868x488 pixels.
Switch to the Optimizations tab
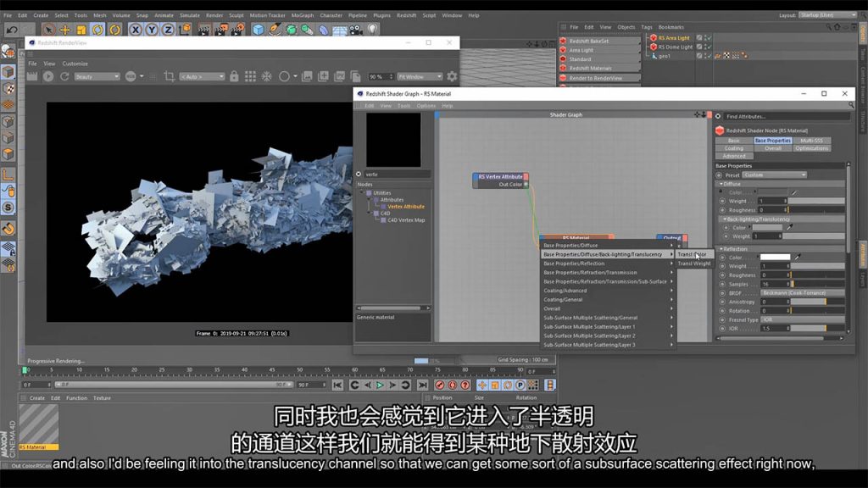click(x=811, y=148)
